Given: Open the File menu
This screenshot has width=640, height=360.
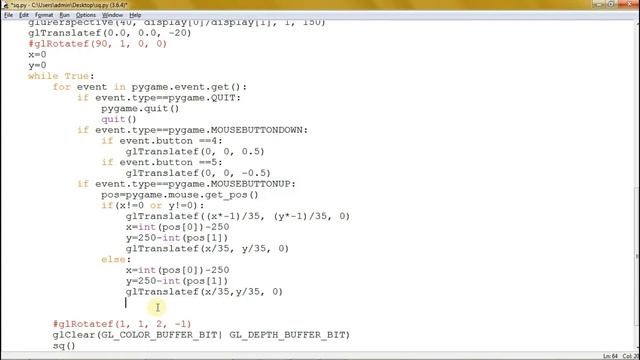Looking at the screenshot, I should pos(9,15).
